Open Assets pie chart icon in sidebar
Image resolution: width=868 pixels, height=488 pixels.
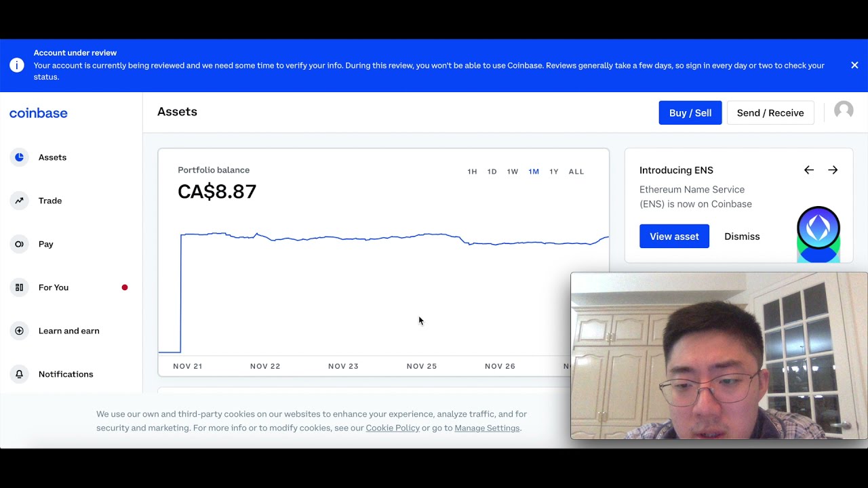click(x=19, y=157)
